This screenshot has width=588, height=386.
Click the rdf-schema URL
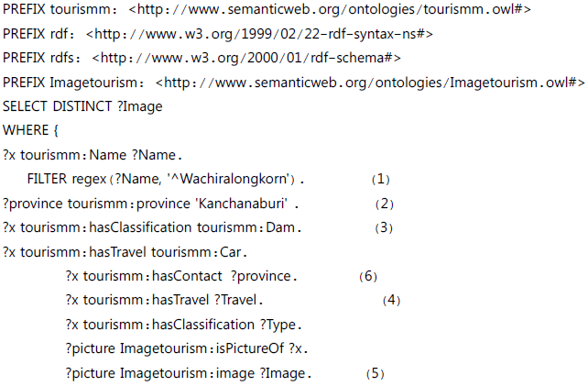coord(255,59)
